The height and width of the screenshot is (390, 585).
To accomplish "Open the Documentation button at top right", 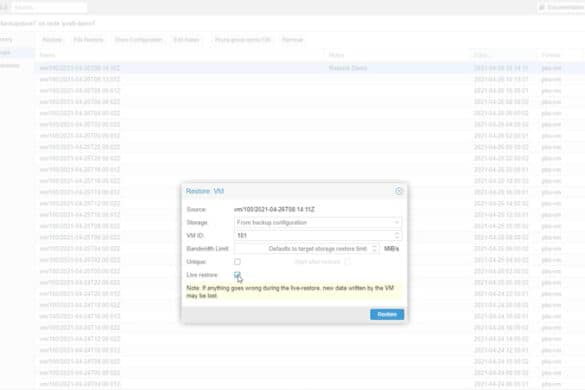I will 561,7.
